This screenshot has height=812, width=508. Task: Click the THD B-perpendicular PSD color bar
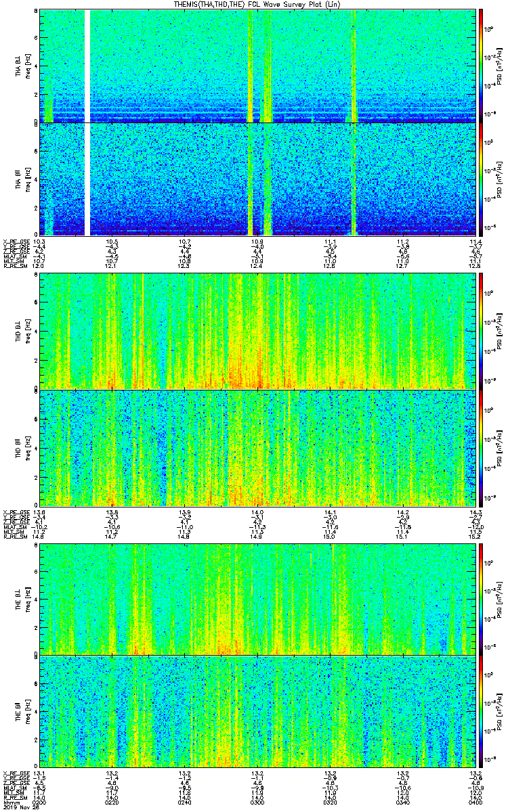pos(481,331)
